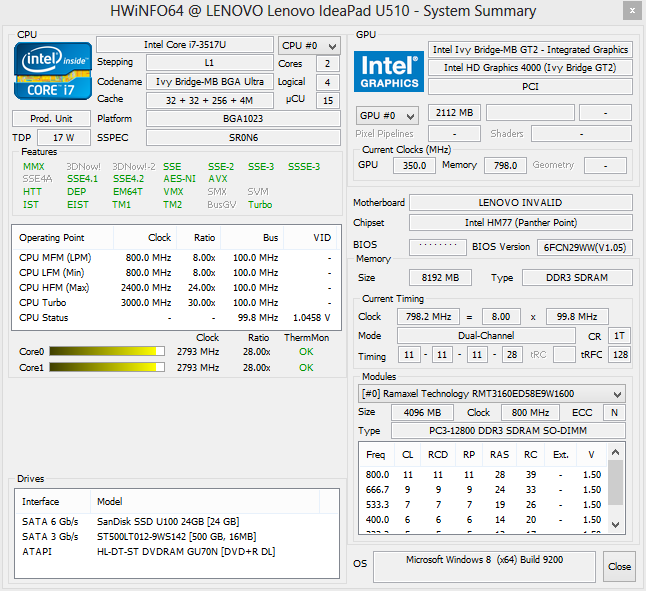
Task: Click the SSPEC field showing SR0N6
Action: [242, 137]
